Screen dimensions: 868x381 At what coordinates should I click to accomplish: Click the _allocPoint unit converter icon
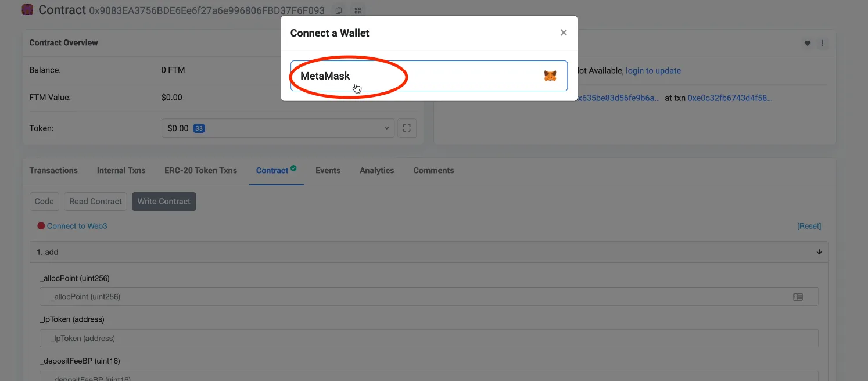coord(798,297)
